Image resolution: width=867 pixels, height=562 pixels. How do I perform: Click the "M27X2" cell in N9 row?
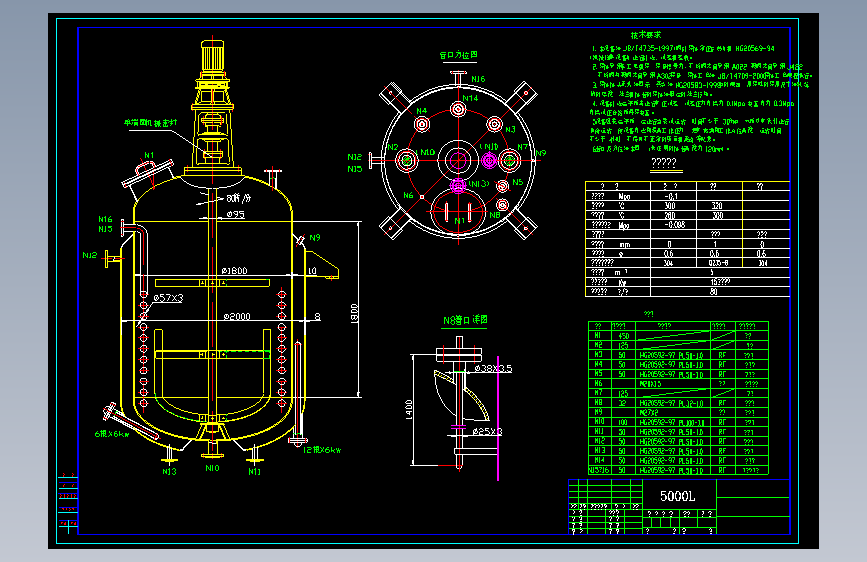[650, 413]
